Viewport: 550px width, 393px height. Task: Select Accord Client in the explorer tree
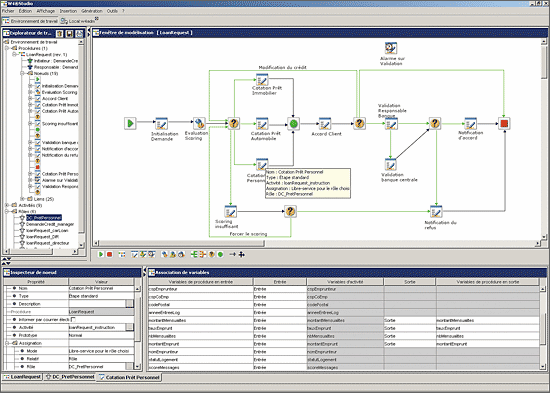pyautogui.click(x=55, y=99)
